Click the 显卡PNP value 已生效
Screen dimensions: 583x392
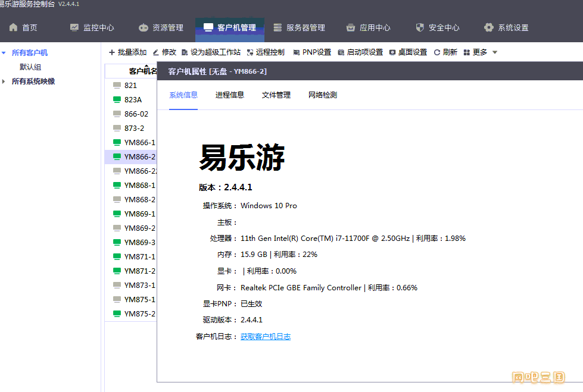click(x=251, y=304)
